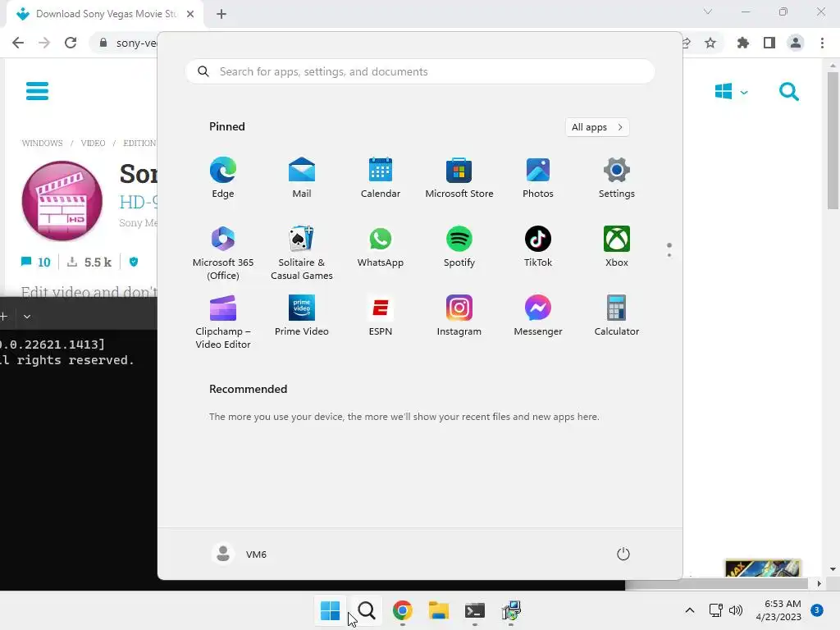The height and width of the screenshot is (630, 840).
Task: Launch the Xbox app
Action: (617, 247)
